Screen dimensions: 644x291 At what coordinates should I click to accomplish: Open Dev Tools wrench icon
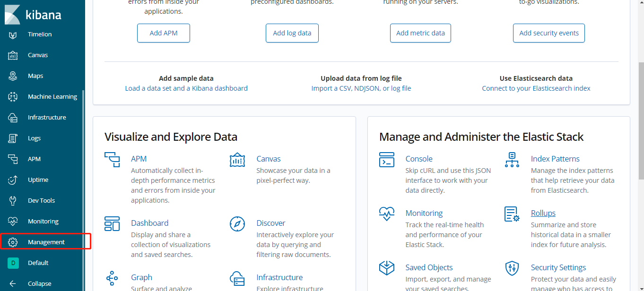13,201
